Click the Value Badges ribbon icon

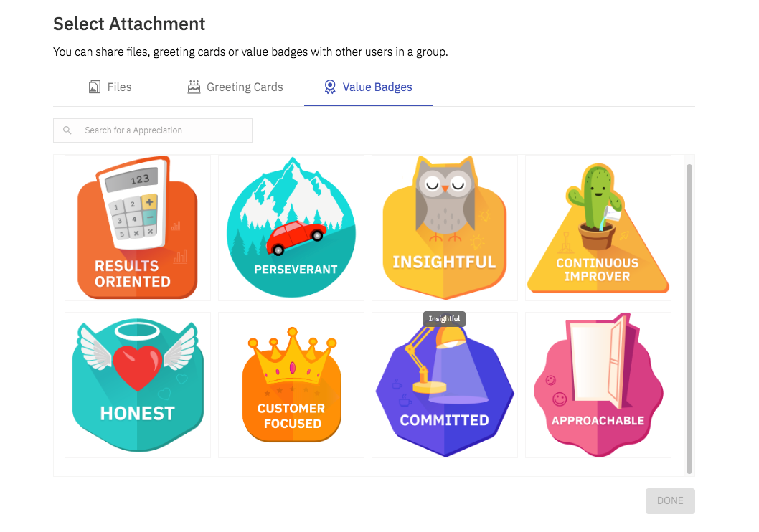[330, 87]
